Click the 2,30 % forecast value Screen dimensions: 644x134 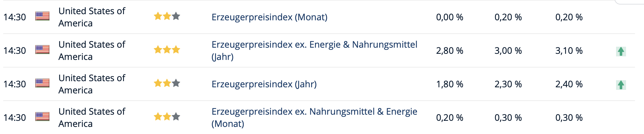508,84
